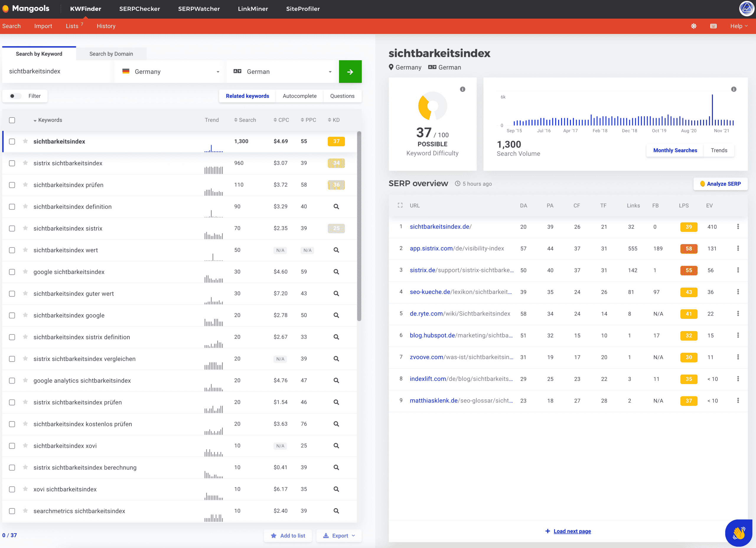Fetch KD for sichtbarkeitsindex definition

click(x=336, y=206)
